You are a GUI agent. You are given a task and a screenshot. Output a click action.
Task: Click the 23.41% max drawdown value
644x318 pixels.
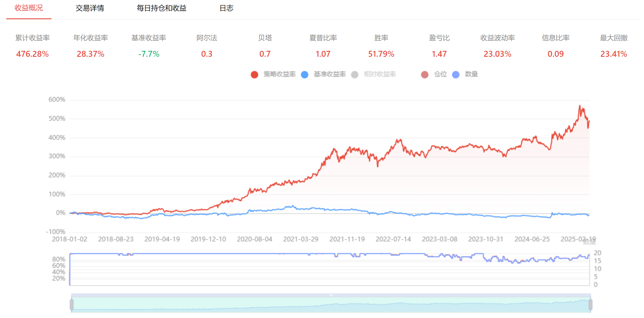pos(613,54)
